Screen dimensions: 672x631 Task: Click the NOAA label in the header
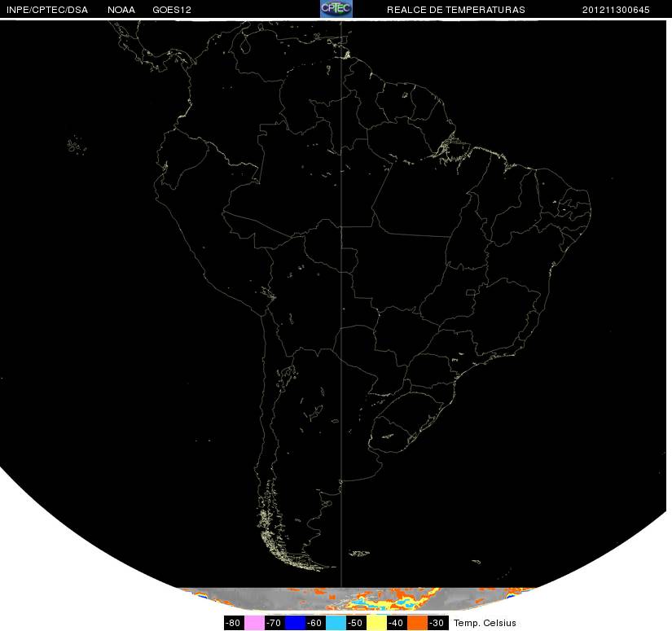click(121, 10)
